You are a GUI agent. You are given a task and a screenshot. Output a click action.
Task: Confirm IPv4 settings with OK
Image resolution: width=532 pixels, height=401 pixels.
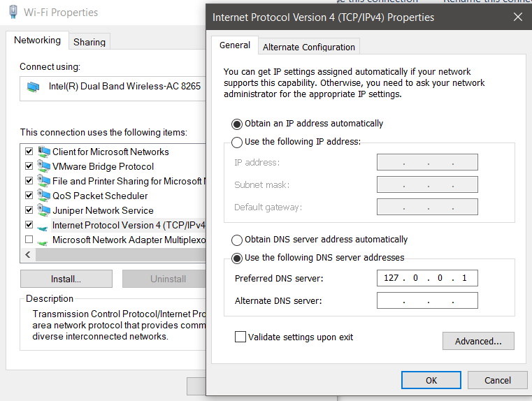pyautogui.click(x=431, y=380)
